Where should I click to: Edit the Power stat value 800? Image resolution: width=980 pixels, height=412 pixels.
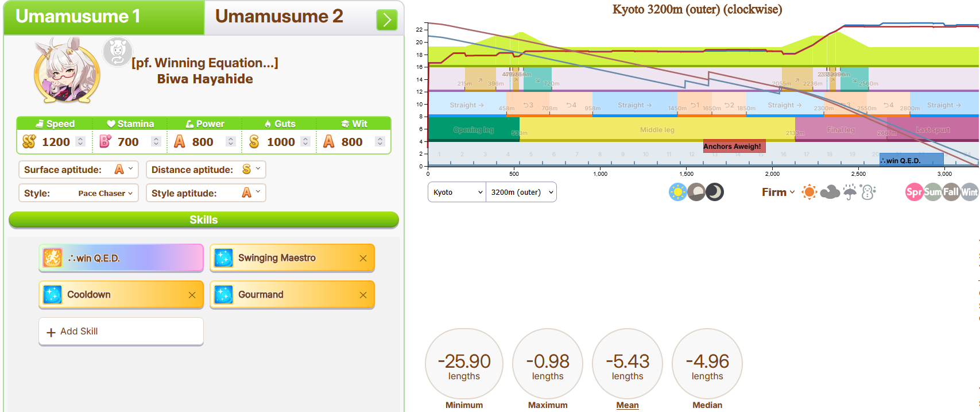click(x=203, y=142)
